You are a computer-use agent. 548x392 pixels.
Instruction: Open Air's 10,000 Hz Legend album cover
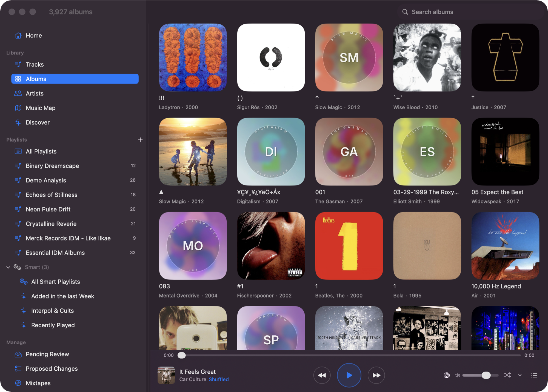tap(505, 246)
